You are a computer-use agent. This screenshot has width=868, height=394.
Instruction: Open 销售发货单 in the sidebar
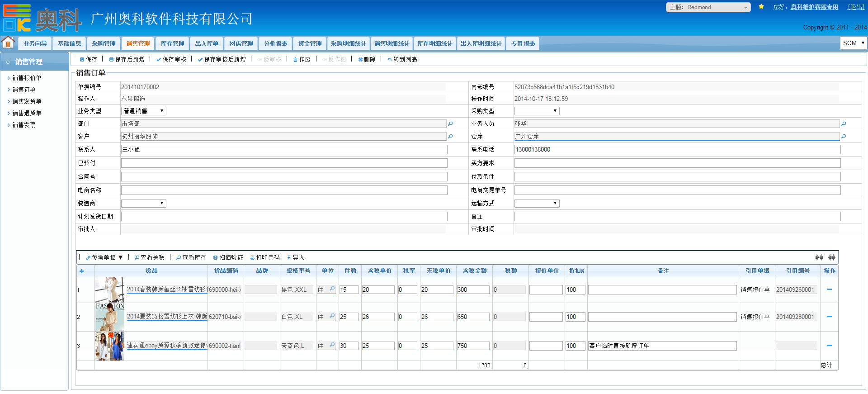point(27,101)
